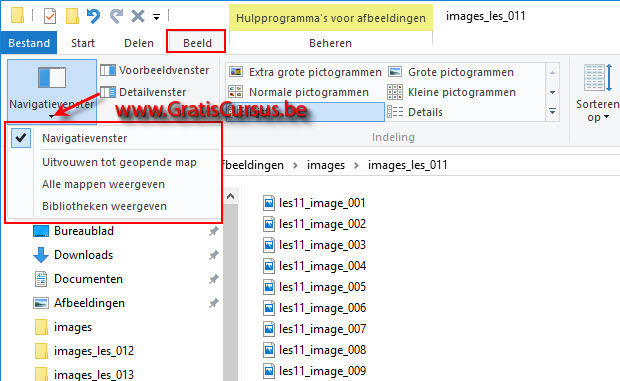
Task: Open the images folder in navigation pane
Action: (x=73, y=327)
